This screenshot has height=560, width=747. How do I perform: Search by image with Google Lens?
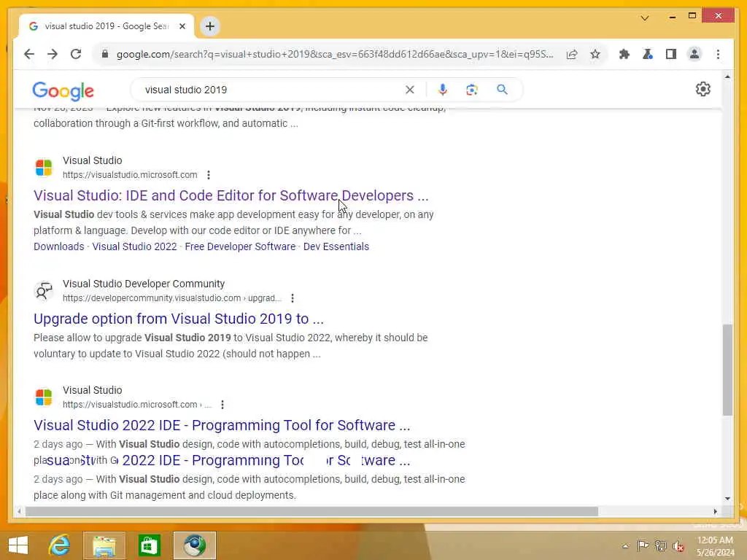(x=472, y=90)
